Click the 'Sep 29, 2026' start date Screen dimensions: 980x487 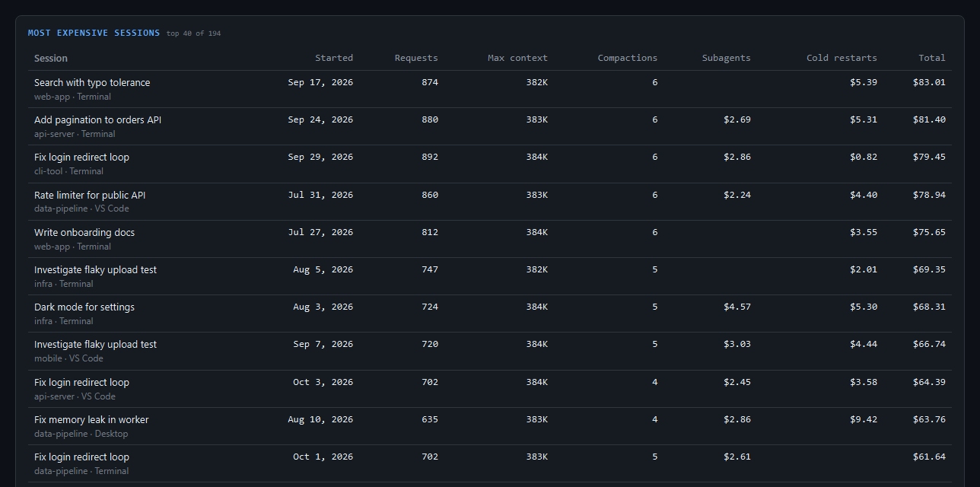point(320,157)
